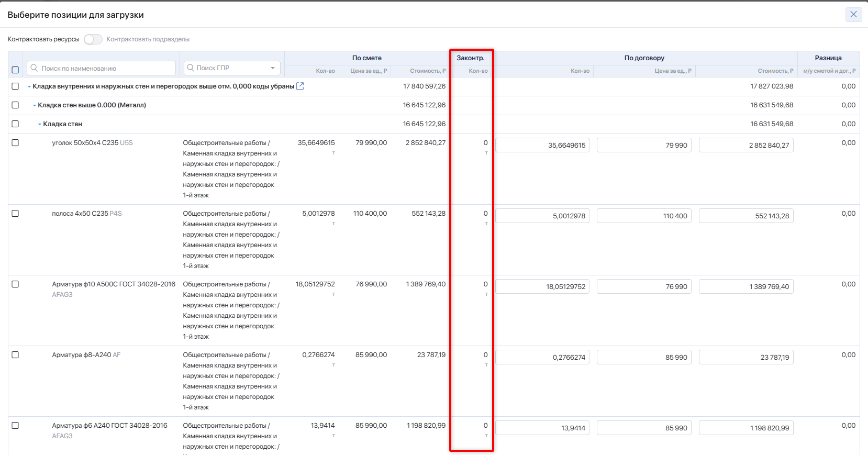Collapse the Кладка стен выше 0.000 (Металл) group
The width and height of the screenshot is (868, 455).
point(35,105)
